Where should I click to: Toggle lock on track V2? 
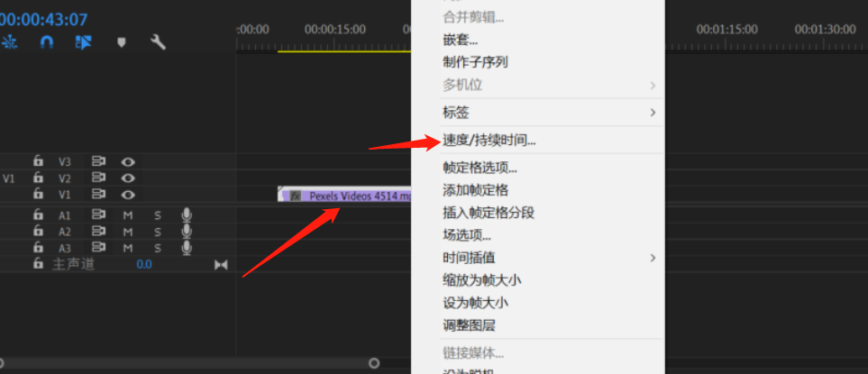(38, 178)
